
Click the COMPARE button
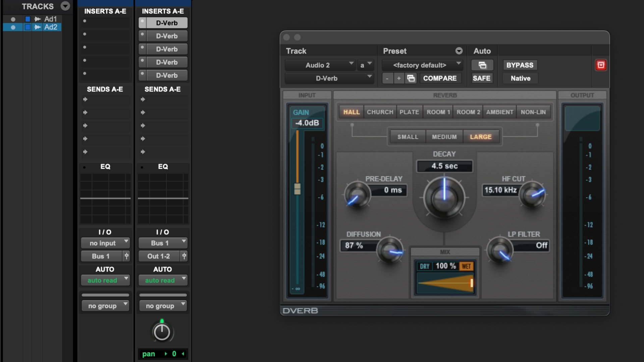pyautogui.click(x=440, y=78)
